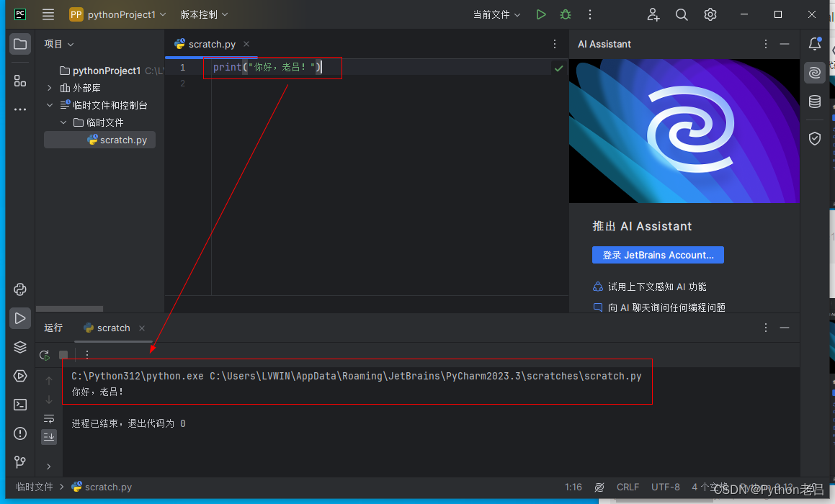The width and height of the screenshot is (835, 504).
Task: Open AI Assistant panel options menu
Action: [766, 44]
